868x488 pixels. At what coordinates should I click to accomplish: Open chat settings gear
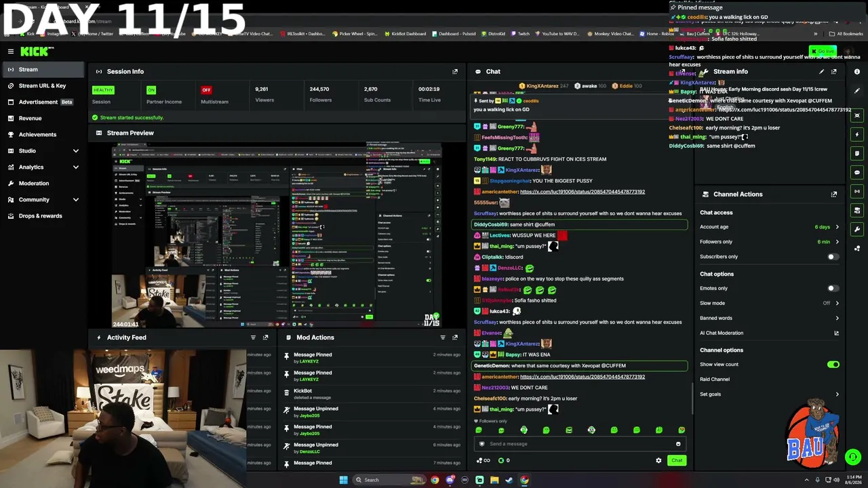[658, 460]
